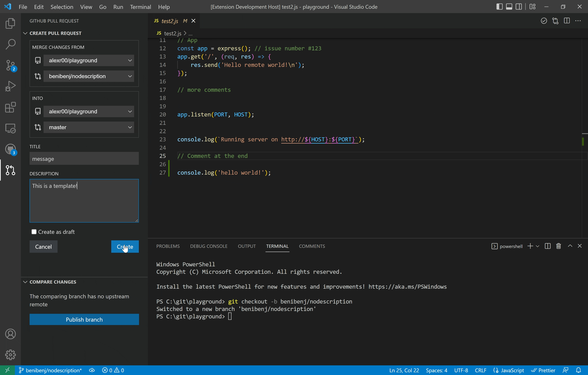Image resolution: width=588 pixels, height=375 pixels.
Task: Toggle the primary side bar layout icon
Action: (499, 7)
